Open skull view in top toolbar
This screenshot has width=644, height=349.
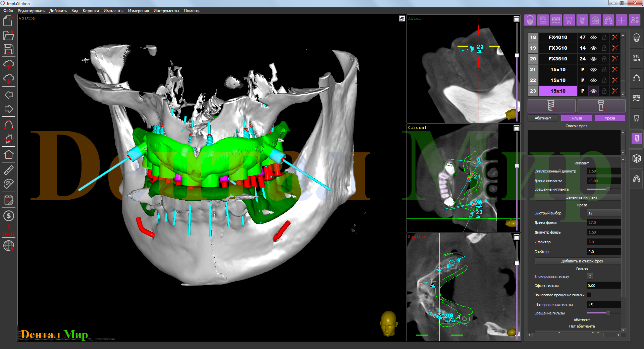point(530,20)
